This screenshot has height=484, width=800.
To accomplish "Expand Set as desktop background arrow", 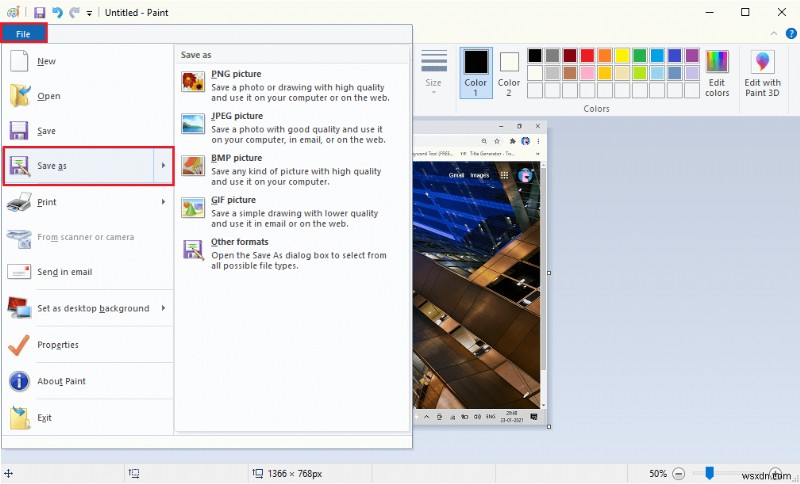I will point(163,308).
